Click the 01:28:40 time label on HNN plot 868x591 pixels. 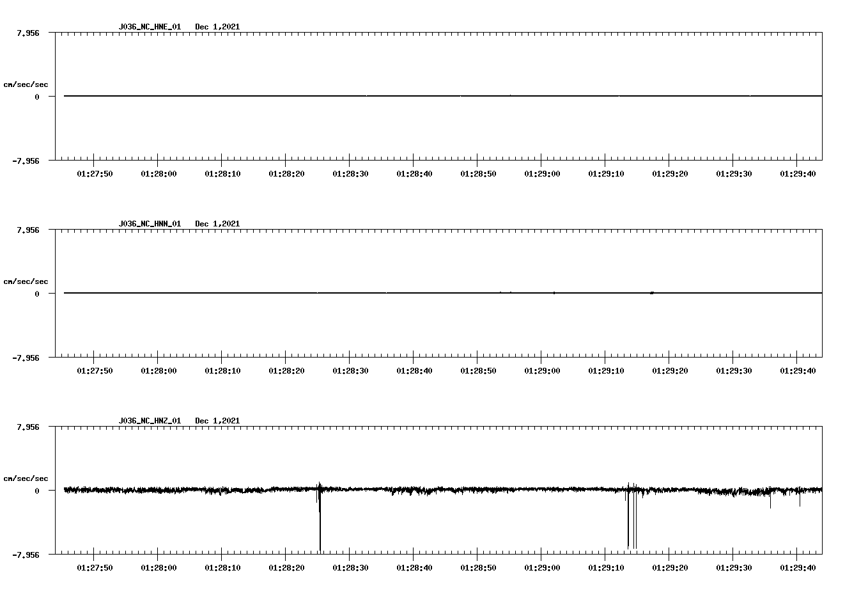tap(414, 371)
